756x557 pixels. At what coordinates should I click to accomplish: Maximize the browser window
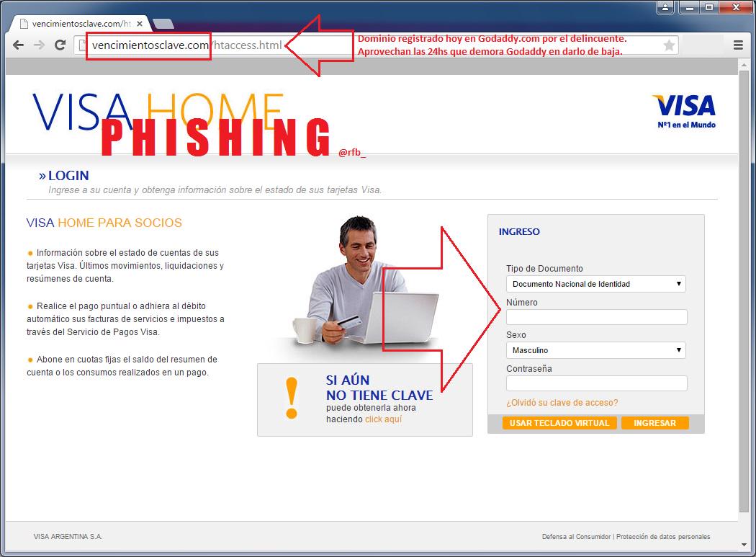click(709, 7)
